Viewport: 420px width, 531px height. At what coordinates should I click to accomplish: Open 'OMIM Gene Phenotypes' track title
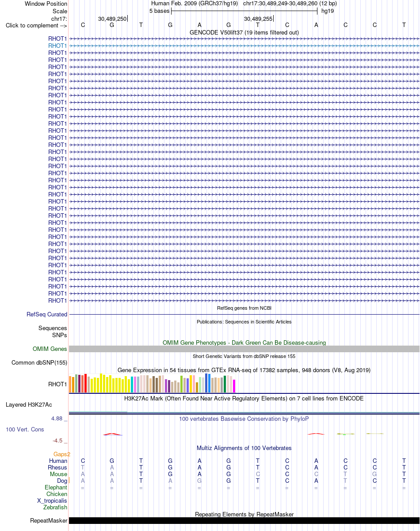click(x=244, y=342)
